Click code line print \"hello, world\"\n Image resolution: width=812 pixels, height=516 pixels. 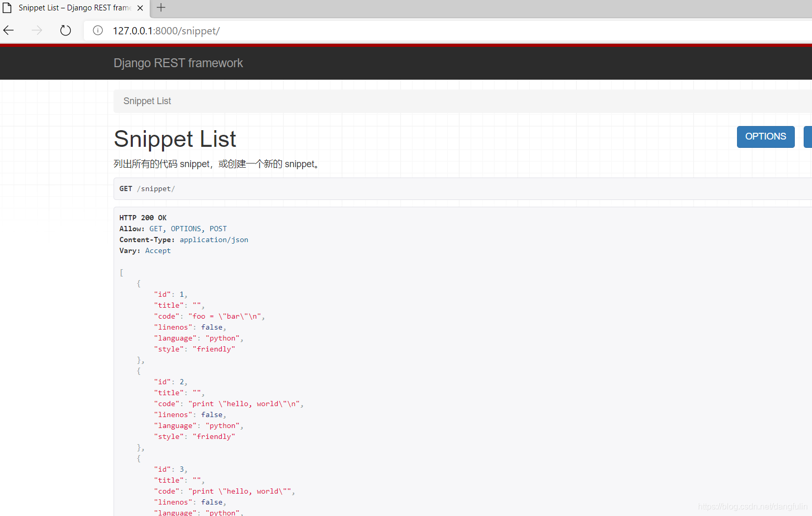pos(229,404)
